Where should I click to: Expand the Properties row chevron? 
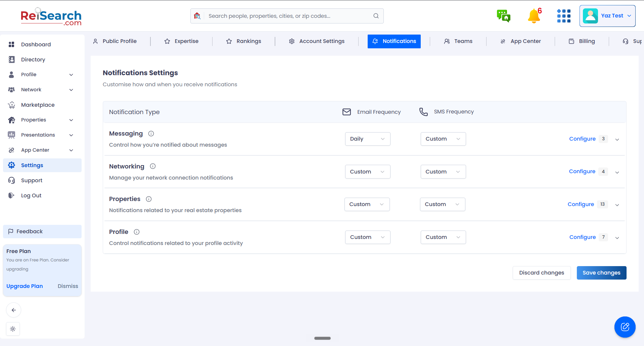click(x=617, y=205)
